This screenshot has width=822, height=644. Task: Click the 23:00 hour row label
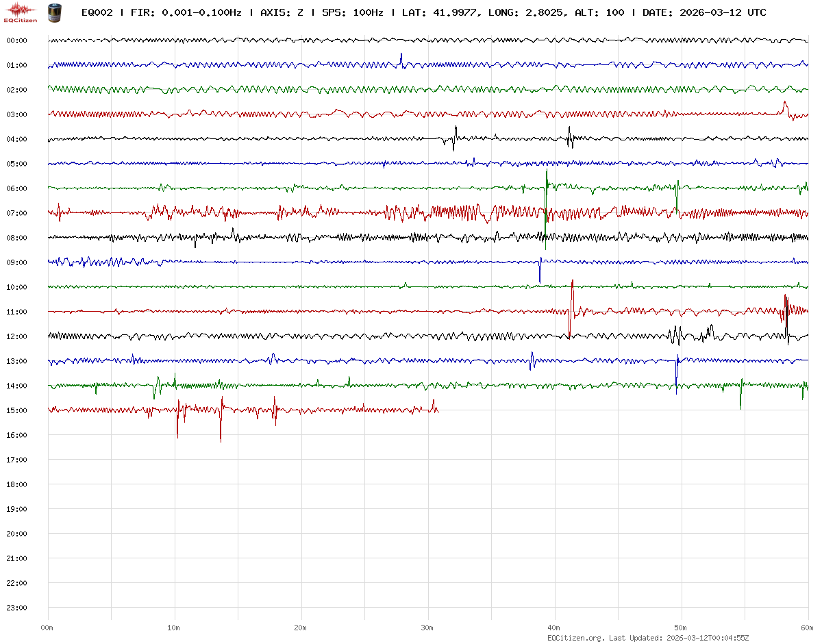tap(16, 608)
